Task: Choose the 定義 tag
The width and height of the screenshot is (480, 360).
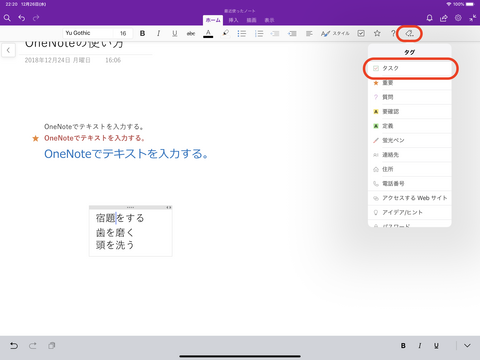Action: [x=410, y=126]
